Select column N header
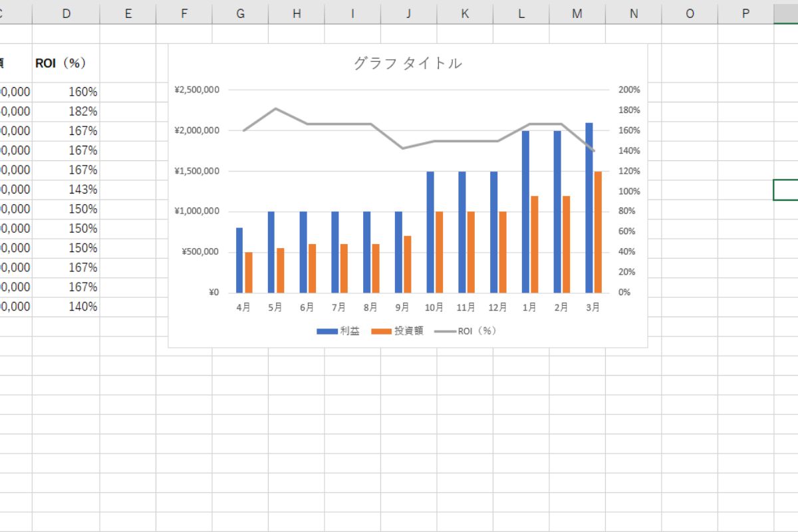798x532 pixels. point(633,13)
